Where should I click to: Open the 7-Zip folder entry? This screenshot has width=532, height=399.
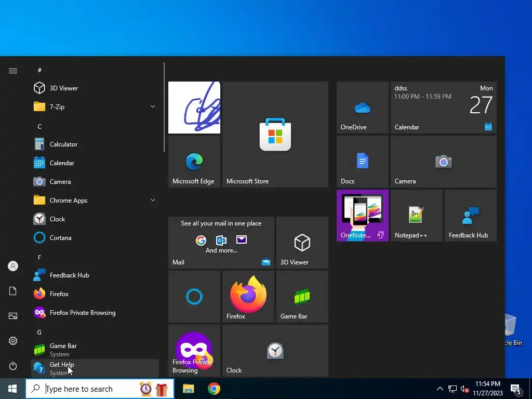95,107
